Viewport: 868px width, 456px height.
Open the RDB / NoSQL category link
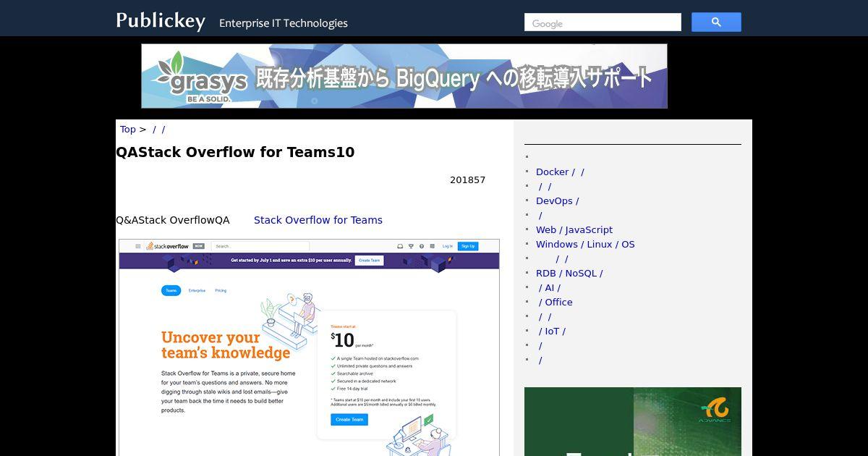569,273
